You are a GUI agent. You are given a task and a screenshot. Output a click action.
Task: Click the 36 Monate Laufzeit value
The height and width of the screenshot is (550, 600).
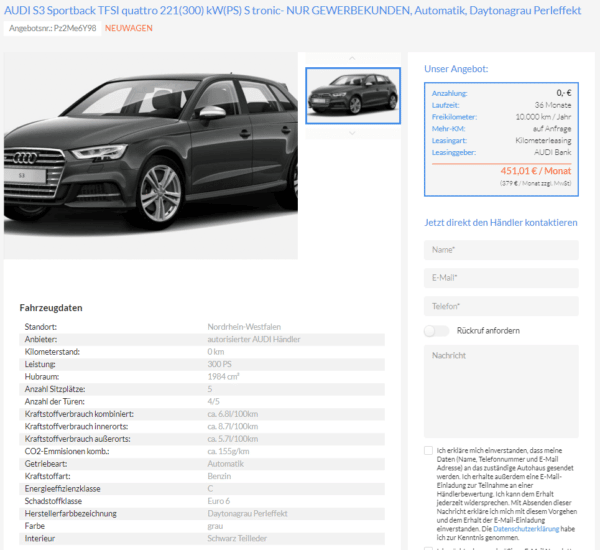553,105
